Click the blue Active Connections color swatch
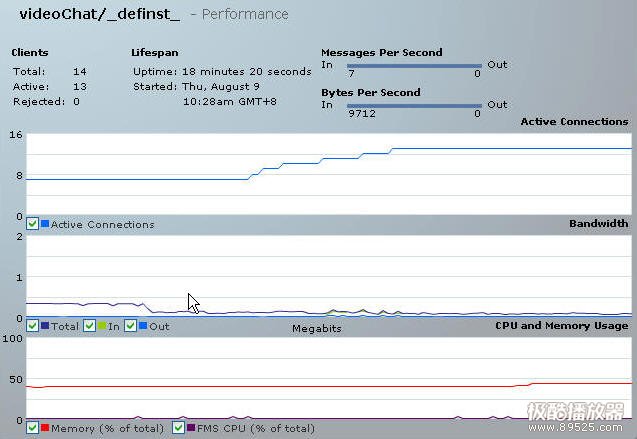Image resolution: width=637 pixels, height=439 pixels. [x=45, y=224]
